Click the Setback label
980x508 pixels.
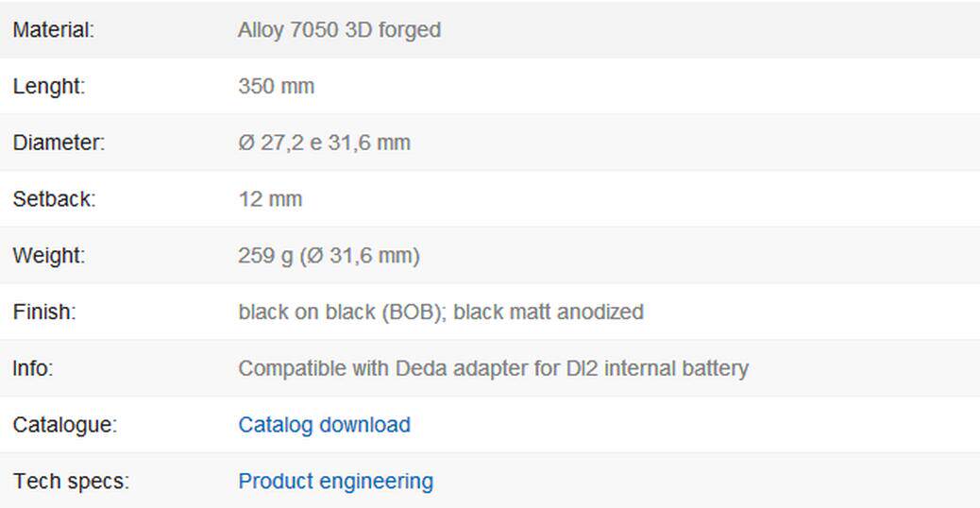click(x=54, y=199)
